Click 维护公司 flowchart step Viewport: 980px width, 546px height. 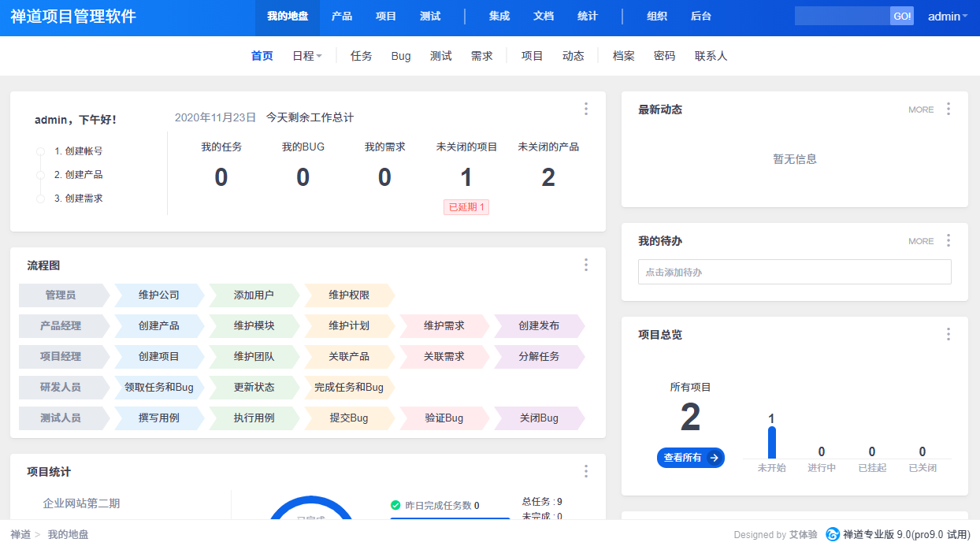tap(159, 295)
